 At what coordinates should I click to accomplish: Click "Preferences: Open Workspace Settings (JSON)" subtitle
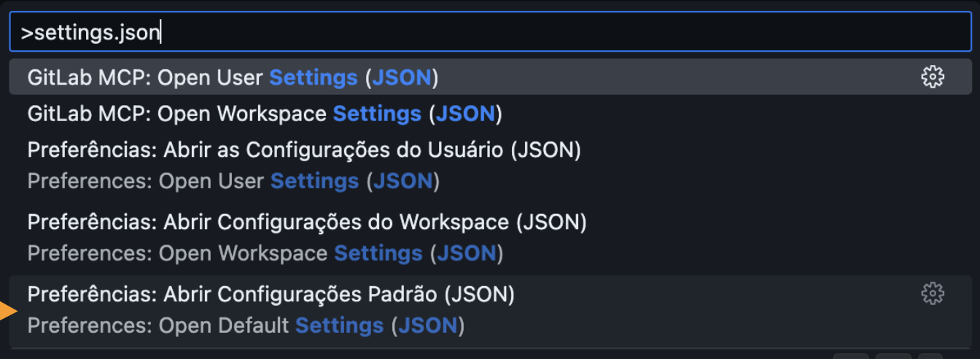tap(265, 253)
